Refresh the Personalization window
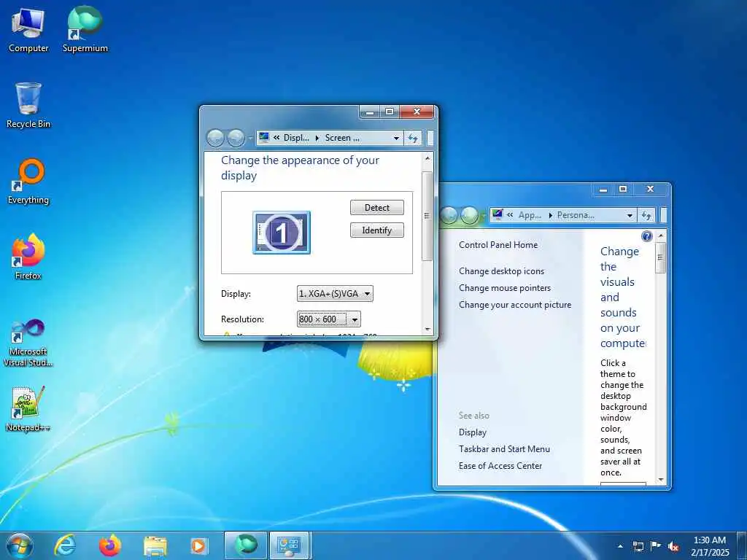747x560 pixels. [646, 215]
